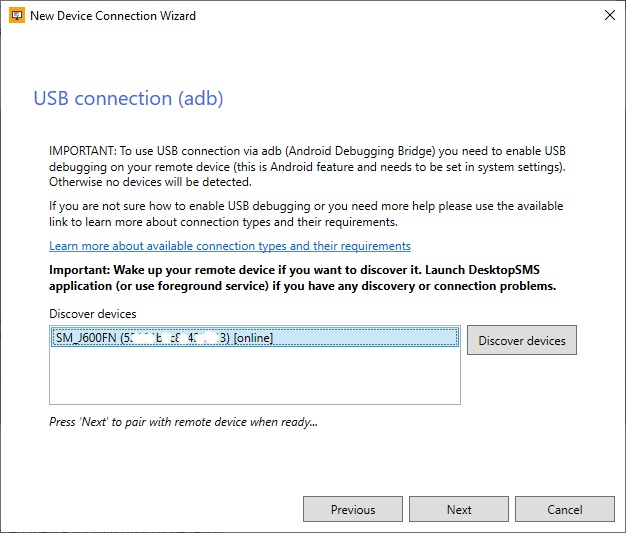This screenshot has height=533, width=626.
Task: Click the 'USB connection (adb)' heading
Action: pos(128,99)
